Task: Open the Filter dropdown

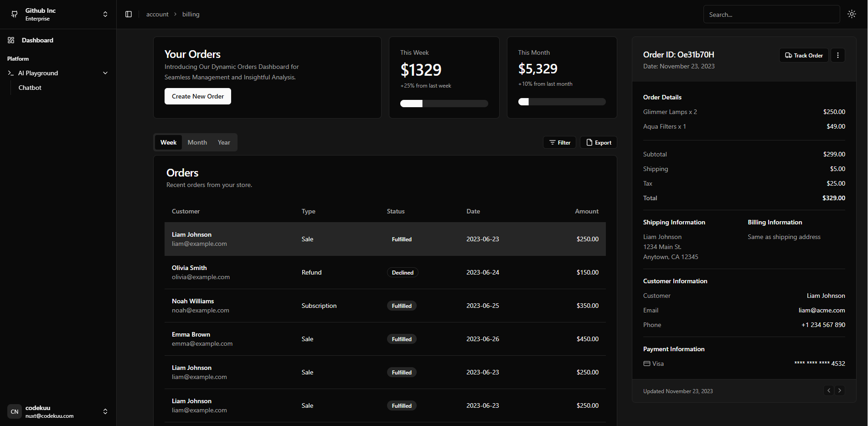Action: pos(560,142)
